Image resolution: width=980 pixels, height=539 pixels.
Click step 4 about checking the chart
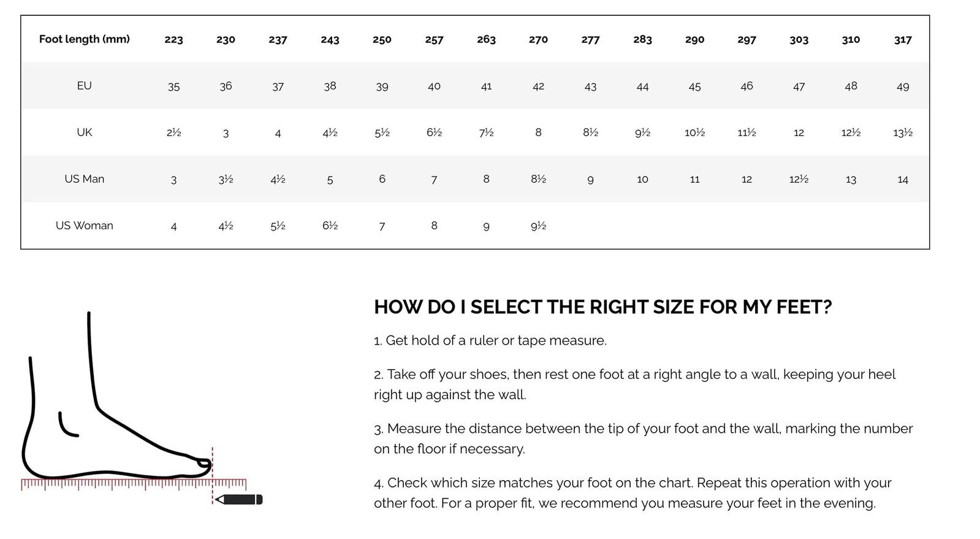(632, 492)
